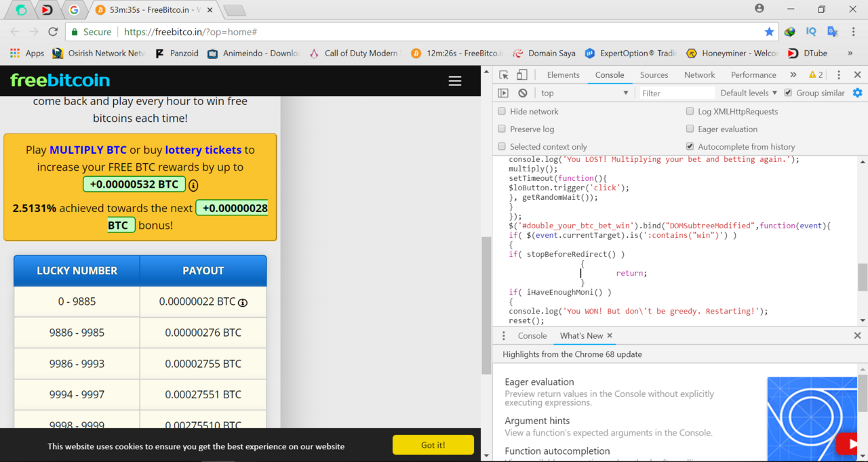Close the DevTools panel
The height and width of the screenshot is (462, 868).
click(857, 75)
